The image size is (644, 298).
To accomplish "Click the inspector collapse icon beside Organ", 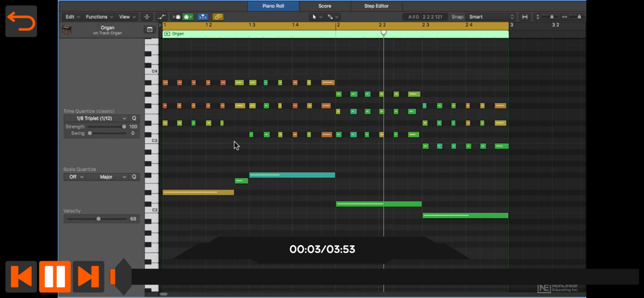I will point(149,30).
